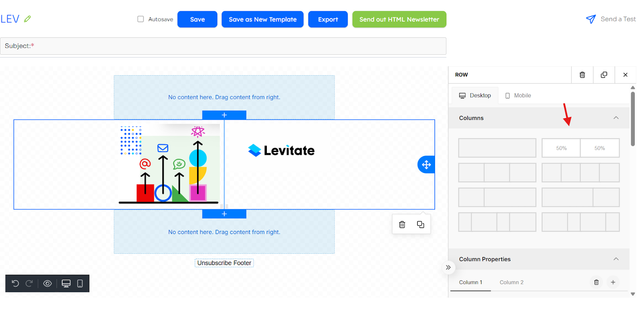The height and width of the screenshot is (329, 644).
Task: Duplicate the selected row via the floating copy icon
Action: (x=421, y=224)
